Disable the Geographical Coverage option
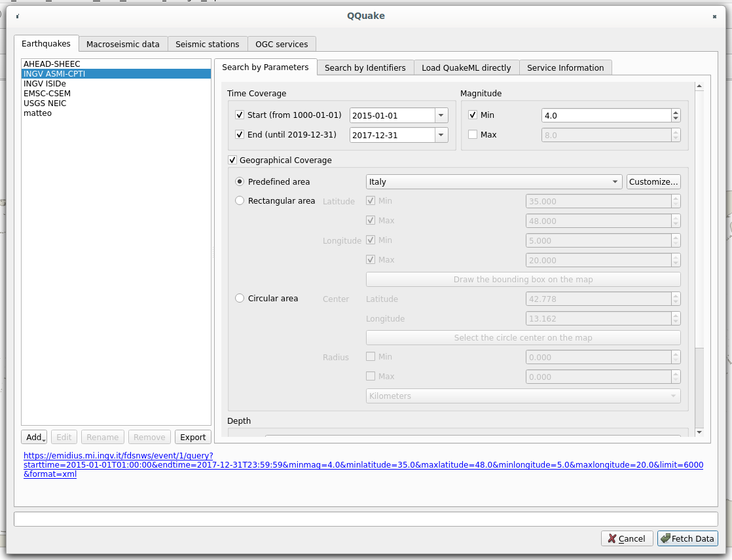Image resolution: width=732 pixels, height=560 pixels. [x=232, y=160]
